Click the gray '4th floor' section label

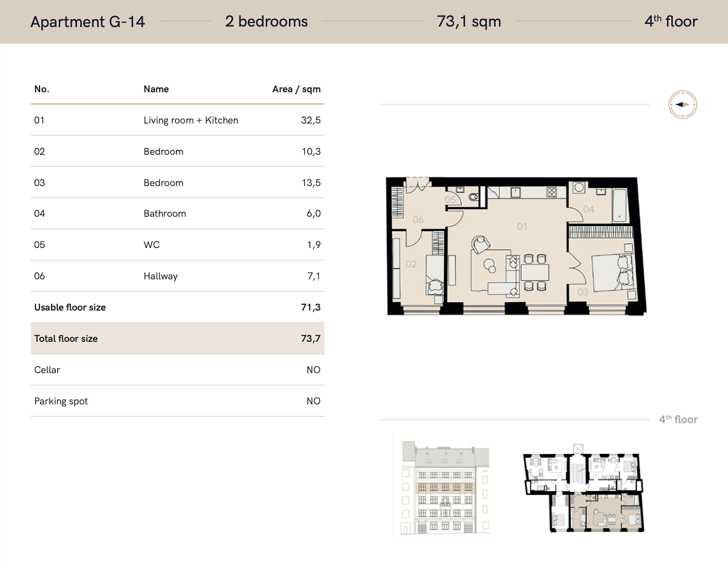click(678, 419)
